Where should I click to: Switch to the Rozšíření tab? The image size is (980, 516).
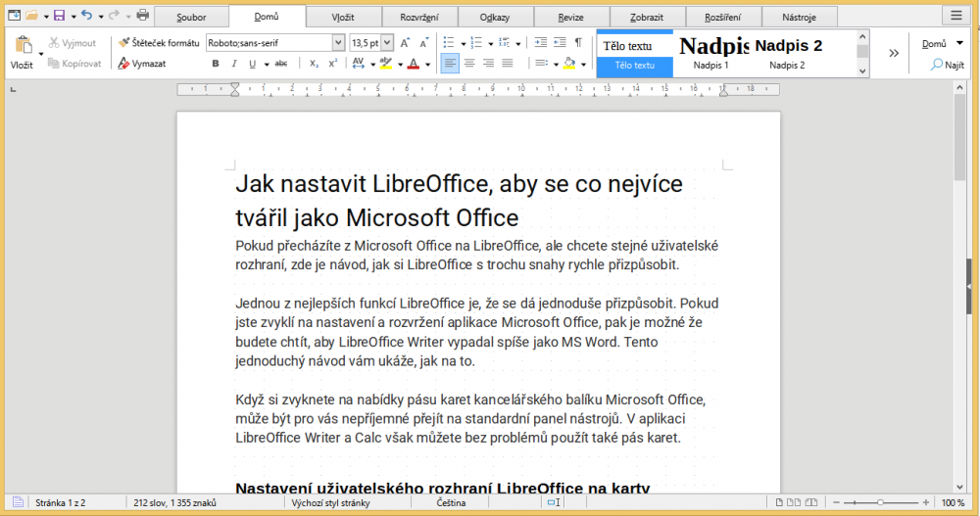tap(722, 17)
